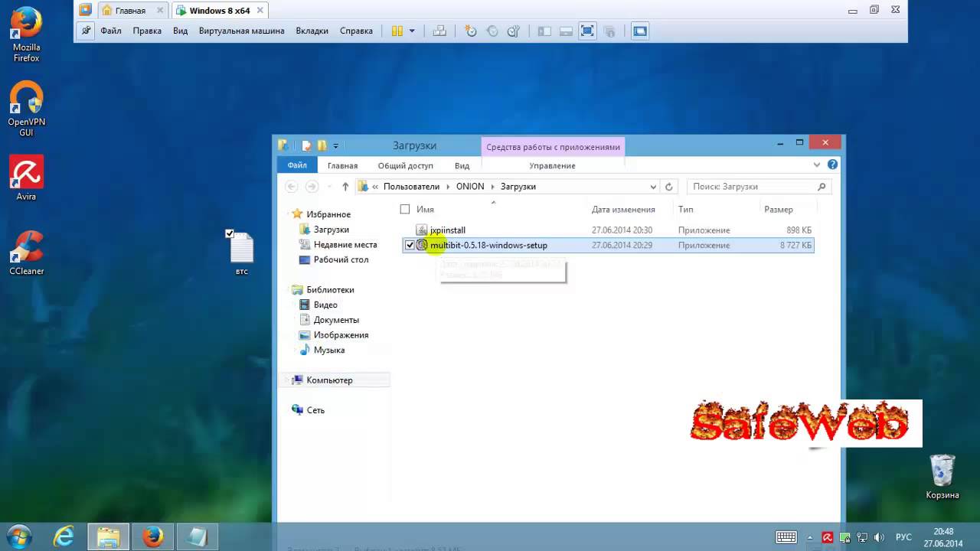
Task: Select the 'втс' file on desktop
Action: click(x=241, y=253)
